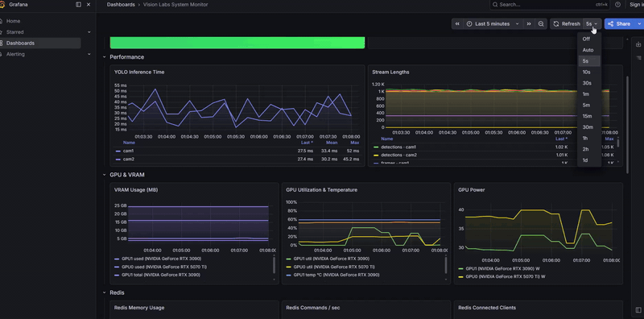Toggle the dock menu sidebar icon
644x319 pixels.
point(78,5)
